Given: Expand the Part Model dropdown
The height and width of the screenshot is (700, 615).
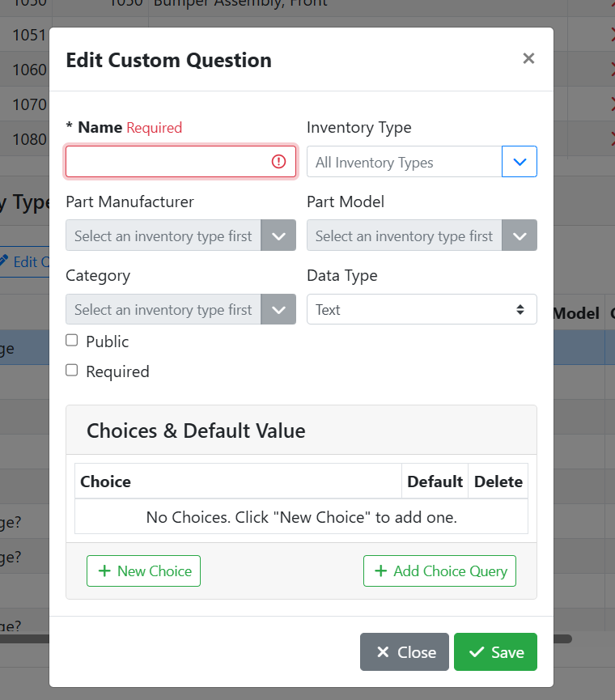Looking at the screenshot, I should (520, 236).
